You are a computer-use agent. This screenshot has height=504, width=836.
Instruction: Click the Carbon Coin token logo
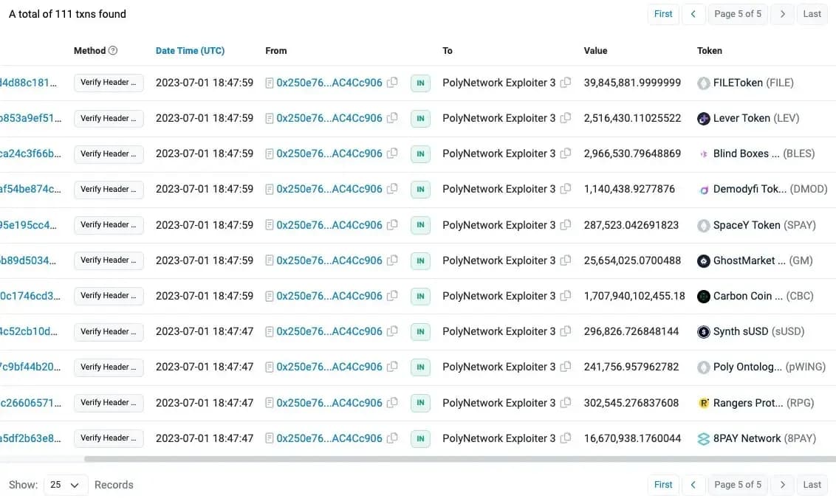[704, 296]
